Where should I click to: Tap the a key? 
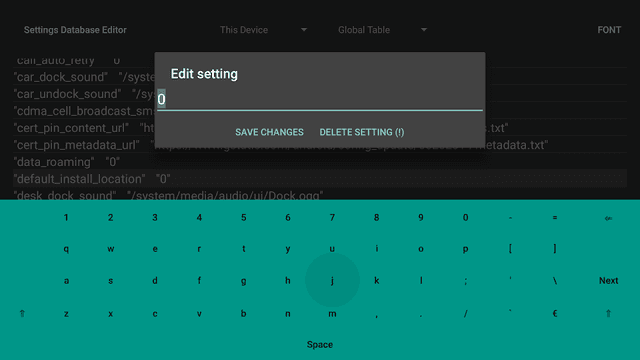(x=66, y=281)
